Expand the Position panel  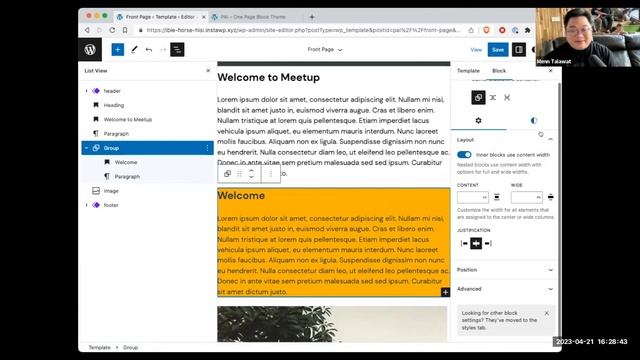pos(505,270)
